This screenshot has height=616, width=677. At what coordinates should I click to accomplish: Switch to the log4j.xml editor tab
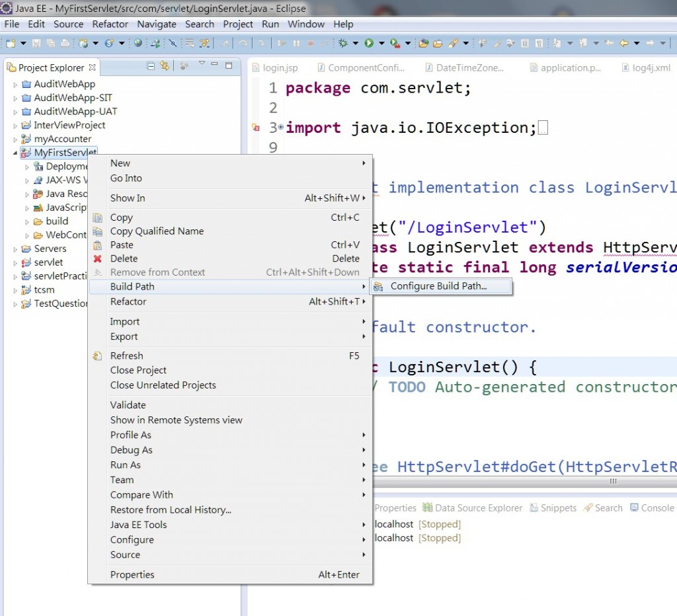pos(646,68)
